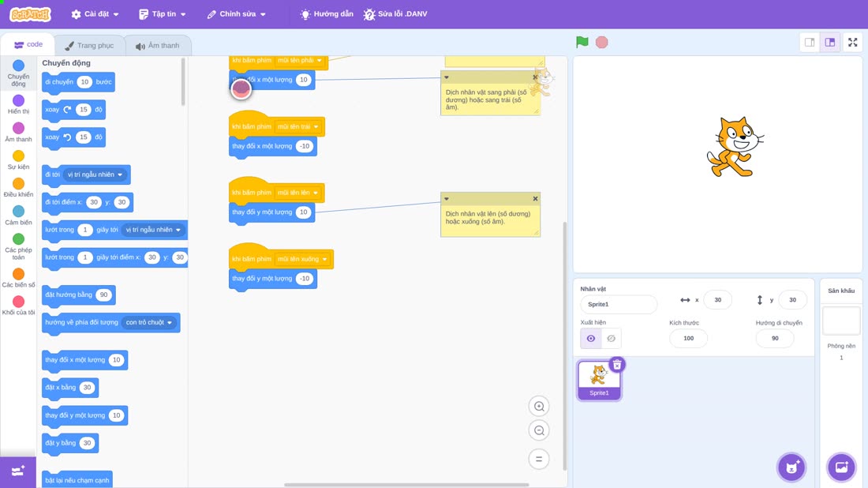The image size is (868, 488).
Task: Open the 'mũi tên trái' key dropdown
Action: click(297, 127)
